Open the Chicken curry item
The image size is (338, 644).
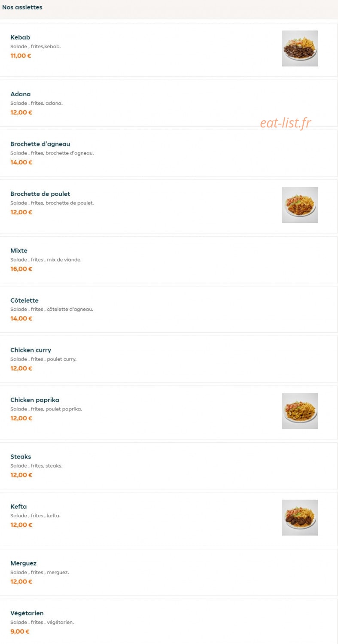169,359
